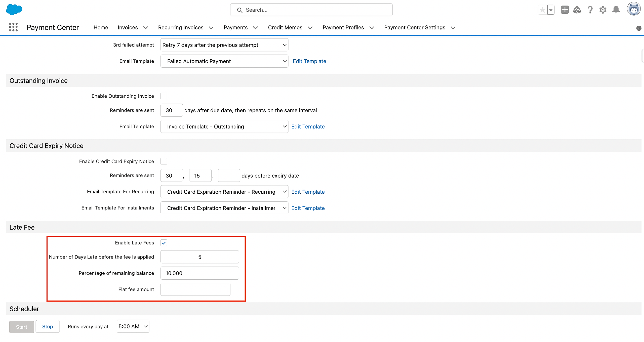Go to the Home tab
The height and width of the screenshot is (342, 644).
coord(101,27)
